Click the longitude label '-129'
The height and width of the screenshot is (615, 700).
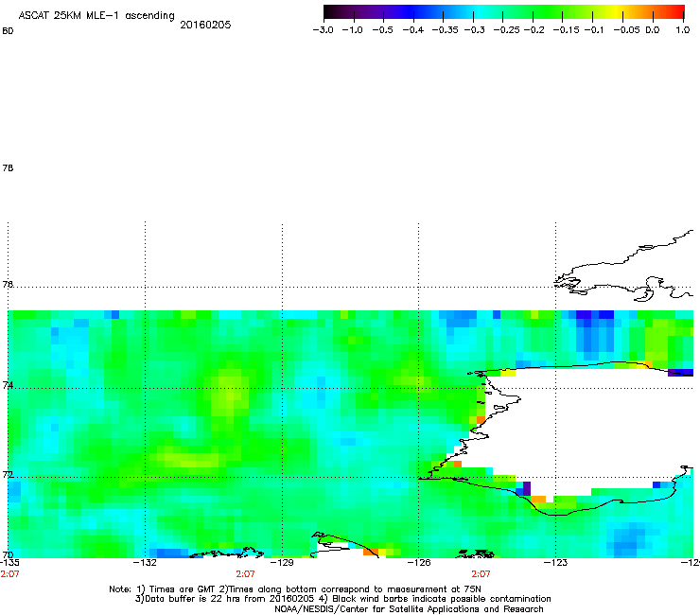click(x=282, y=563)
